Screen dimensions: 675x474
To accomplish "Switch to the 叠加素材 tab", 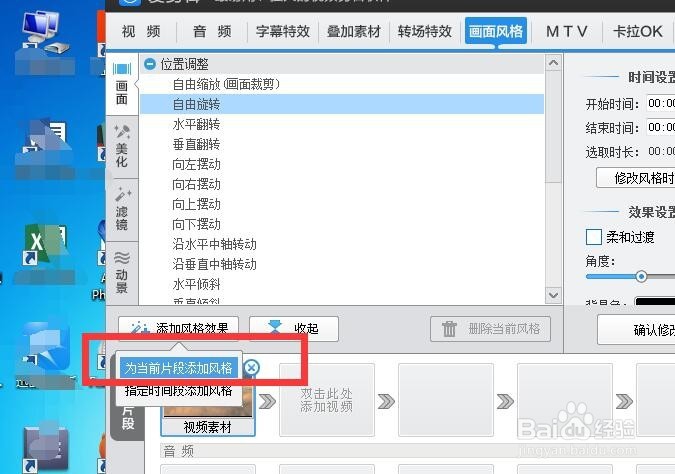I will (353, 31).
